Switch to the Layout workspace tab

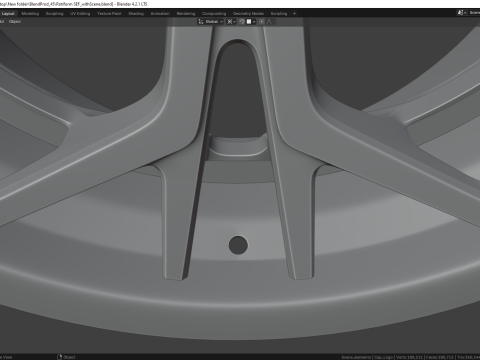click(x=8, y=14)
